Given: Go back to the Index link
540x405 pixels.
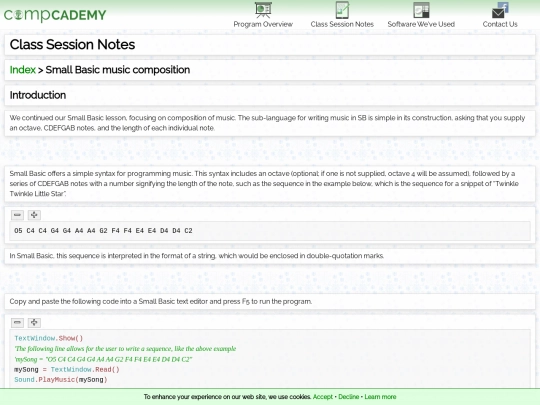Looking at the screenshot, I should [22, 70].
